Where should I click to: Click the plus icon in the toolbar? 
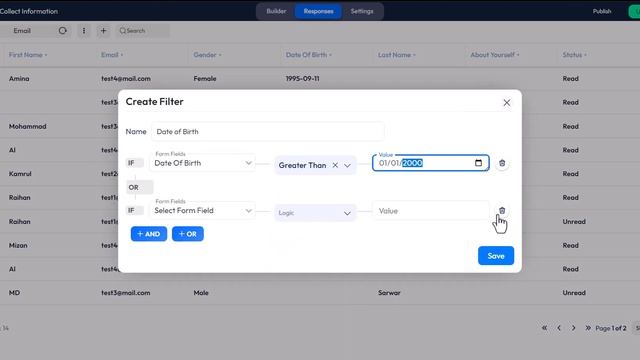[103, 31]
